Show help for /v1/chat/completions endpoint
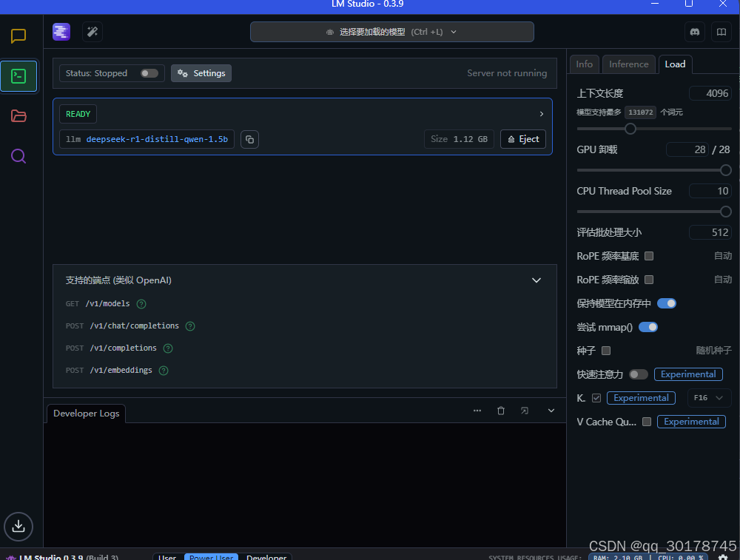Image resolution: width=740 pixels, height=560 pixels. click(190, 326)
